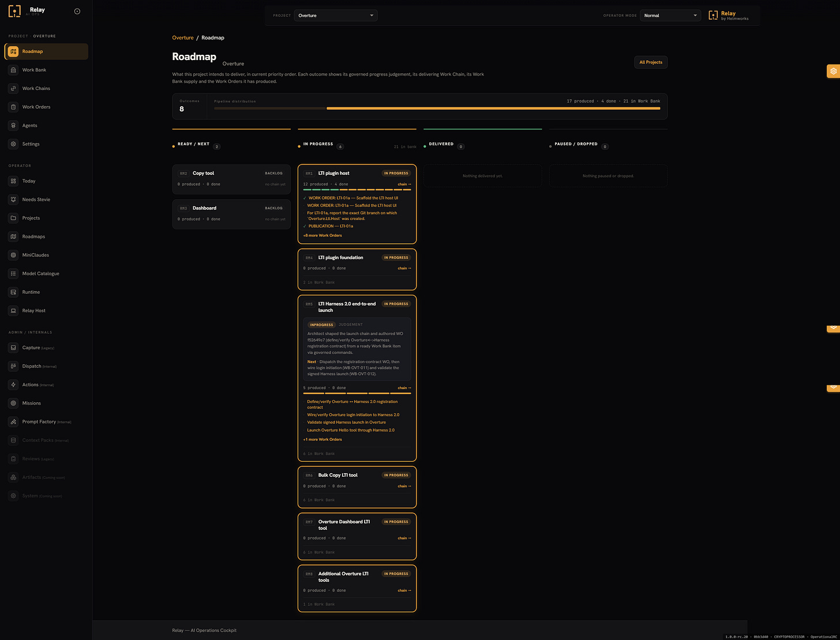
Task: Click the Missions target icon
Action: coord(13,403)
